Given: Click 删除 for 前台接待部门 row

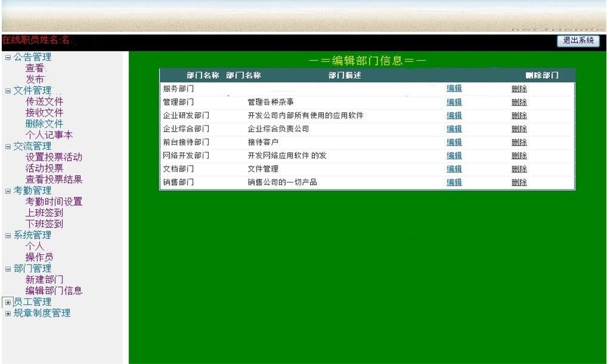Looking at the screenshot, I should pos(519,143).
